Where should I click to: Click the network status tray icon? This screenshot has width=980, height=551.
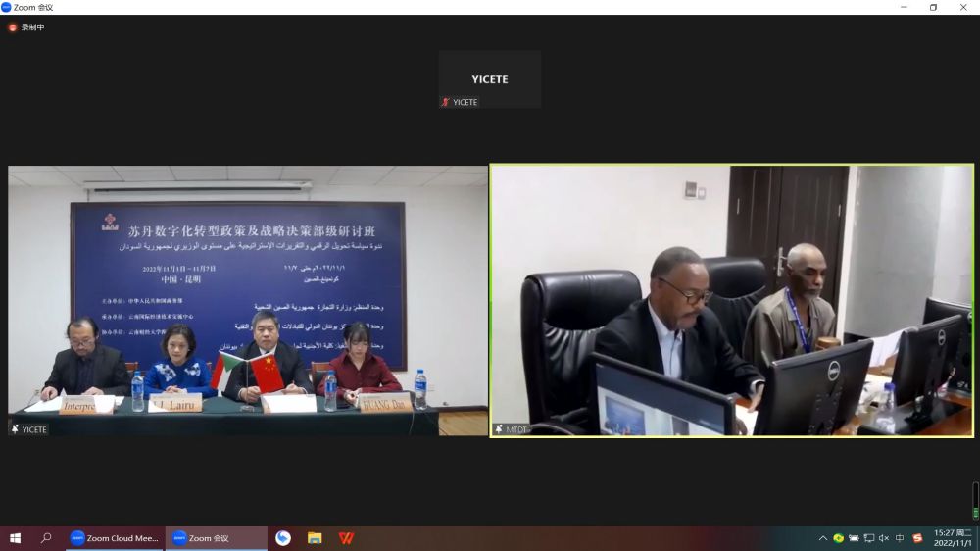pyautogui.click(x=868, y=538)
